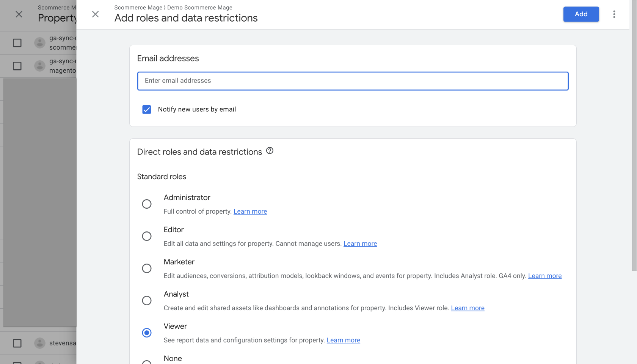Click the first ga-sync user avatar icon
The image size is (637, 364).
click(40, 43)
